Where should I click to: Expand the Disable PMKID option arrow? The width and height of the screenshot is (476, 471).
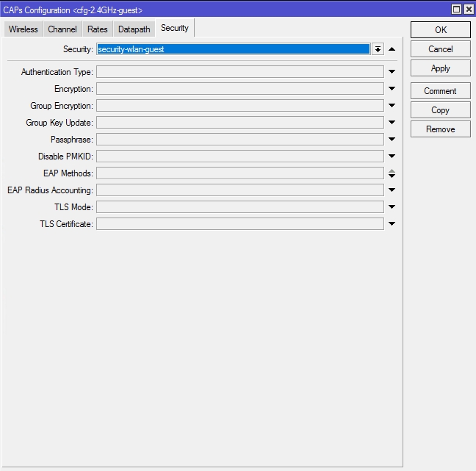[x=392, y=156]
